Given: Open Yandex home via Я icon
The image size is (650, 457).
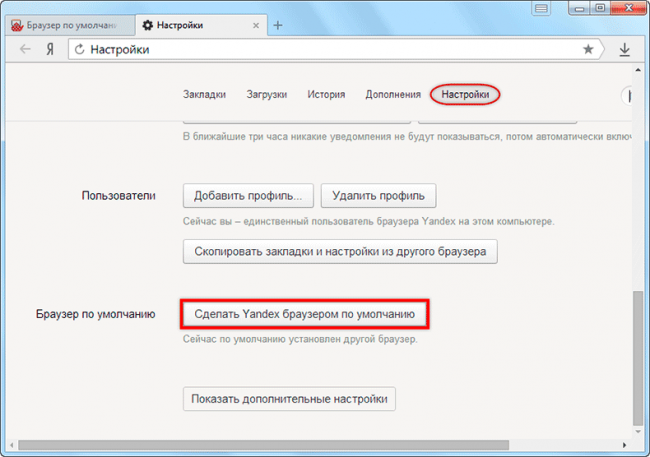Looking at the screenshot, I should pyautogui.click(x=50, y=49).
